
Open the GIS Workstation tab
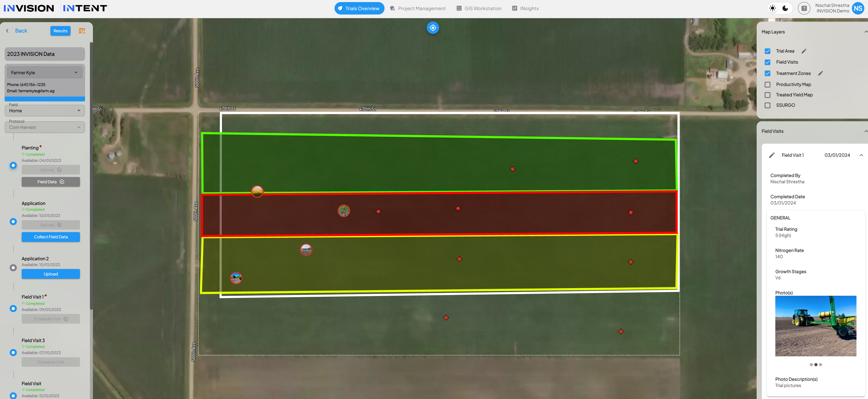[x=479, y=9]
